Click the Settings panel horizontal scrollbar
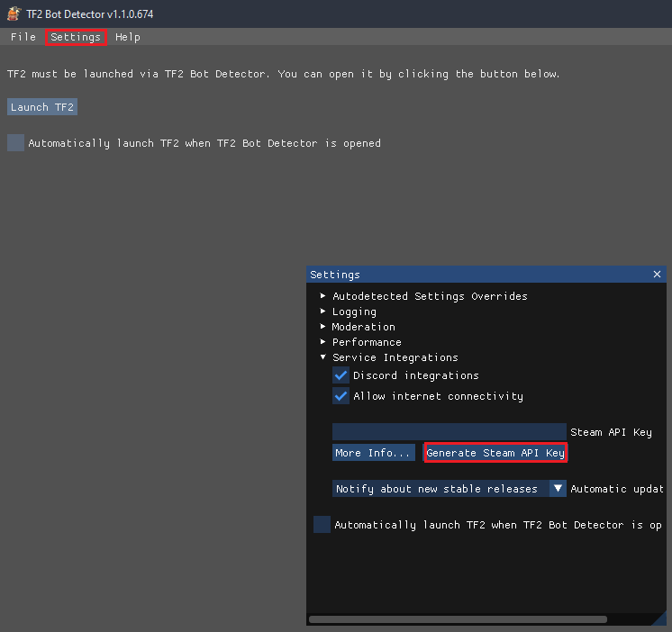The image size is (672, 632). click(x=458, y=619)
